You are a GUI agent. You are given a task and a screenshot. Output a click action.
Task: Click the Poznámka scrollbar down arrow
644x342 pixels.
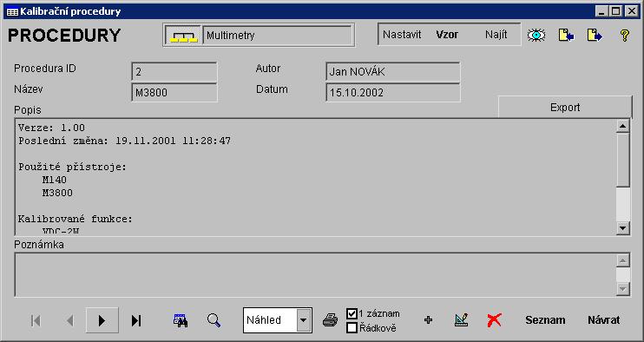click(x=623, y=289)
